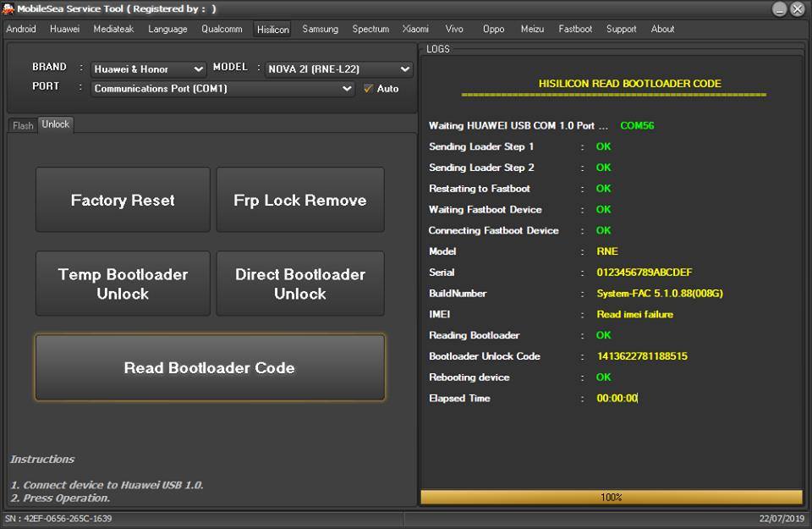The image size is (812, 529).
Task: Click the SN 42EF-0656-265C-1639 status text
Action: pos(58,519)
